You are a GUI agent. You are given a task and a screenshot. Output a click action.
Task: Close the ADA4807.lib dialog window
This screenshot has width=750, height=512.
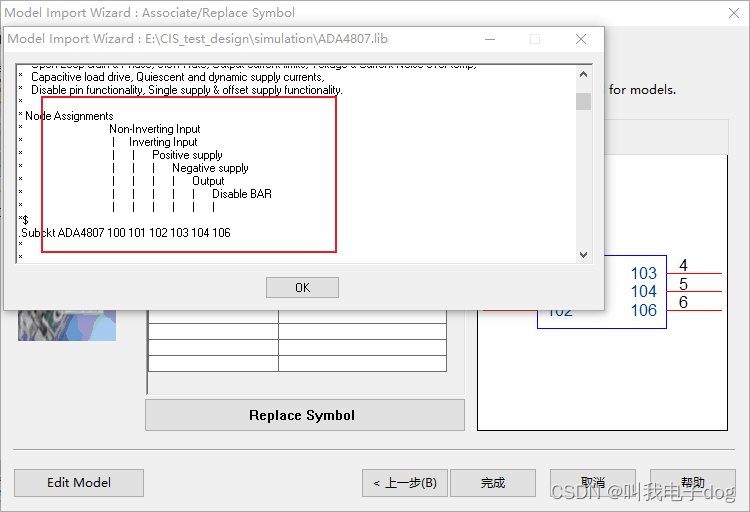581,39
